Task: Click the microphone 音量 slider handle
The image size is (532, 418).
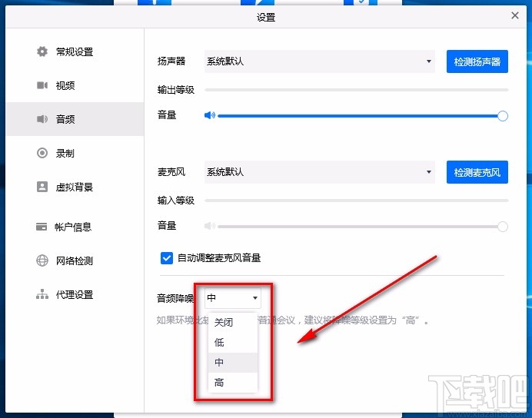Action: tap(503, 226)
